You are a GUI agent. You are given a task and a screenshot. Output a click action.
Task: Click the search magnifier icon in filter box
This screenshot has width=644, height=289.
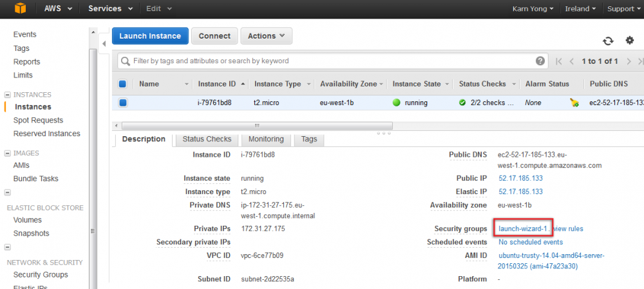click(126, 61)
